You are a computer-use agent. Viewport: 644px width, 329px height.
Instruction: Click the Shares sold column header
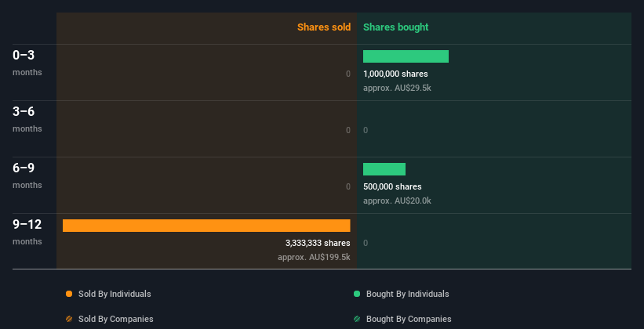324,27
